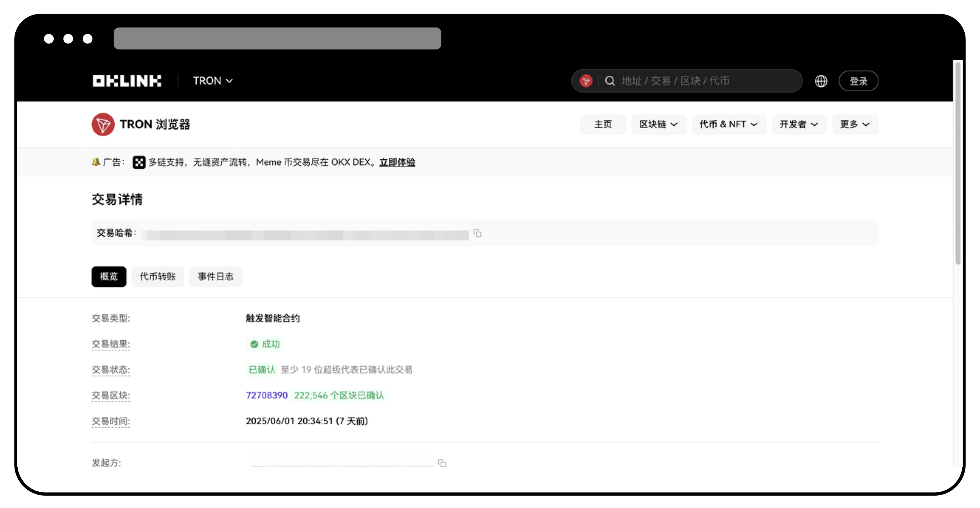Click the 登录 button
Viewport: 980px width, 508px height.
858,81
